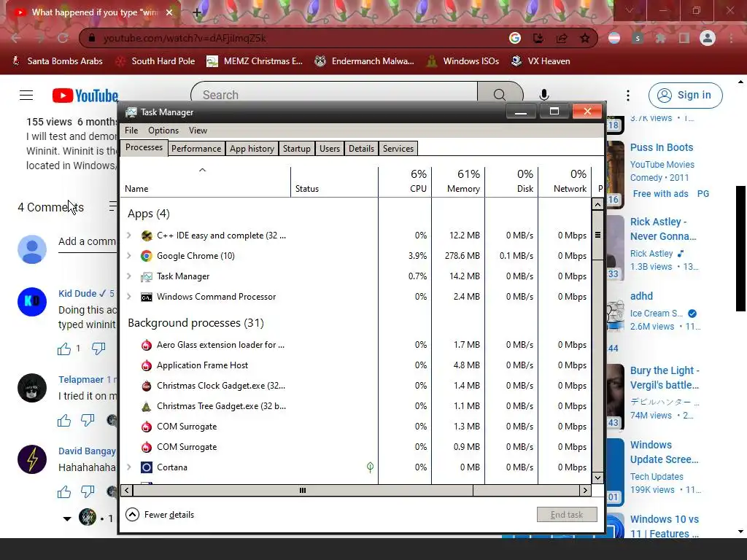Click the YouTube search input field
The image size is (747, 560).
point(333,95)
